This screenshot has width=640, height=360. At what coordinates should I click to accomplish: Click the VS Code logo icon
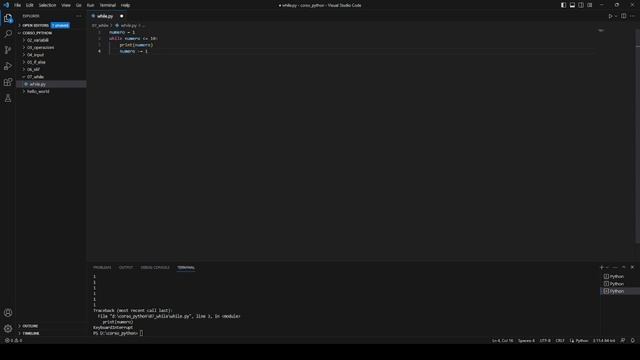click(x=6, y=5)
